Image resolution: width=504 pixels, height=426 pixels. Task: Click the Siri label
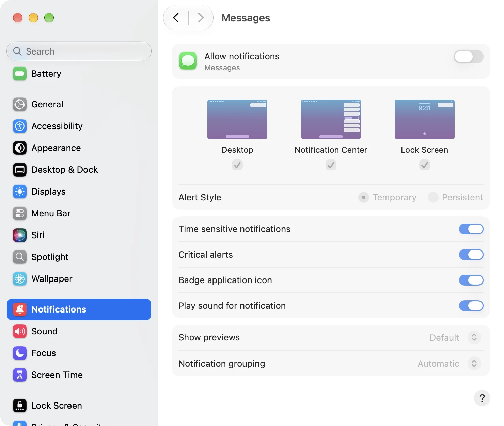38,235
